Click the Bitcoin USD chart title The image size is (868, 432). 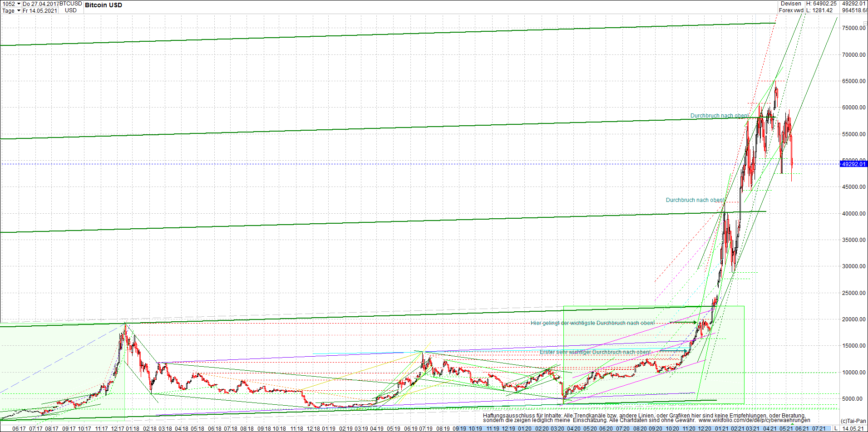coord(104,5)
